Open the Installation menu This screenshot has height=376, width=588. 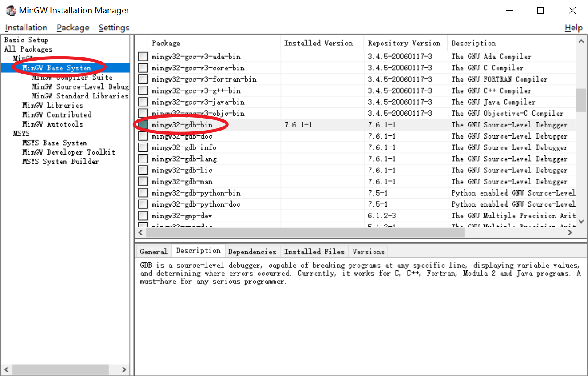26,28
